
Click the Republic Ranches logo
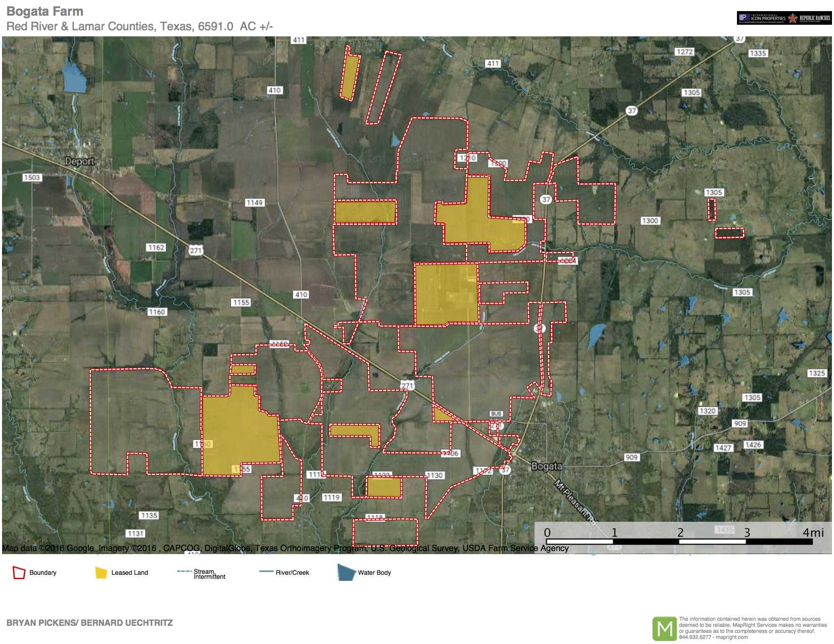(809, 18)
